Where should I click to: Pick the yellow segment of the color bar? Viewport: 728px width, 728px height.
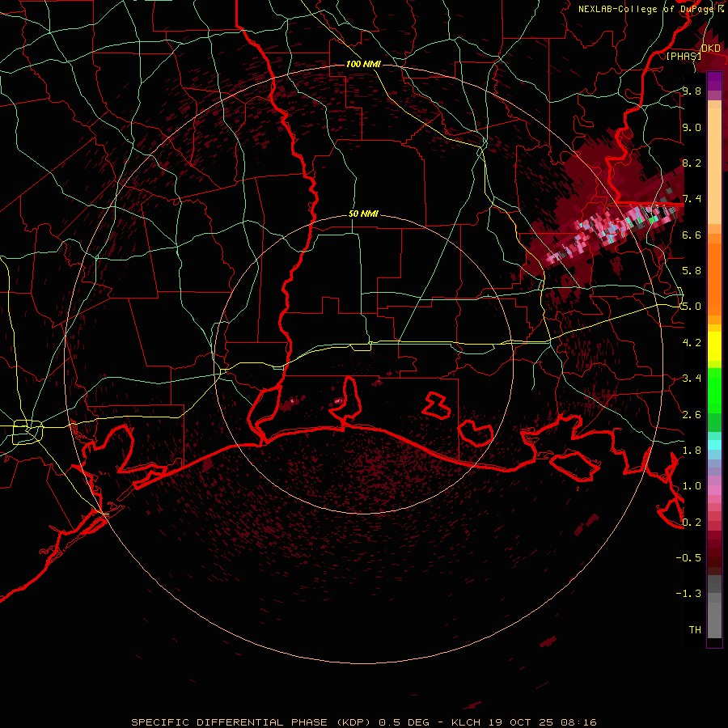tap(714, 346)
